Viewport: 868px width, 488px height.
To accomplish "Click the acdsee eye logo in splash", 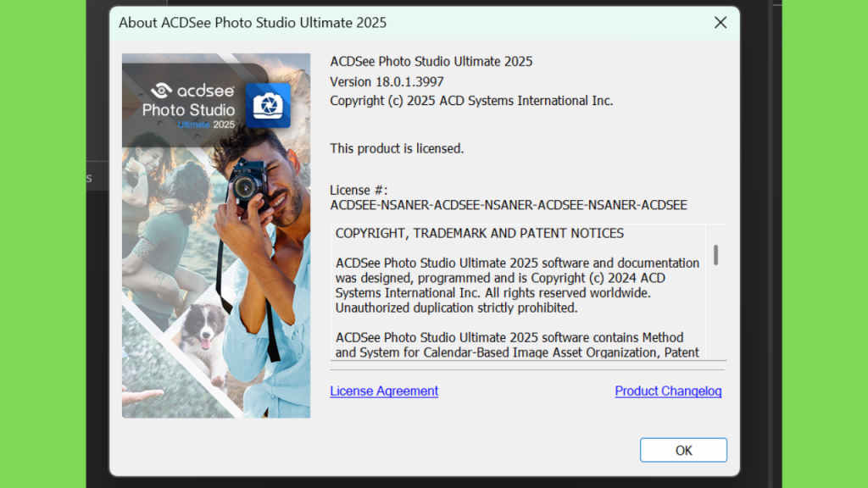I will click(x=162, y=90).
